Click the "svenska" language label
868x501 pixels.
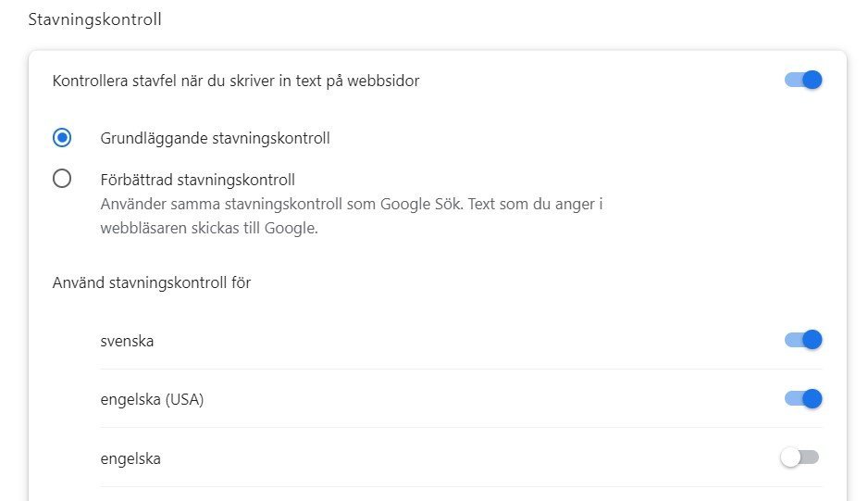[127, 341]
